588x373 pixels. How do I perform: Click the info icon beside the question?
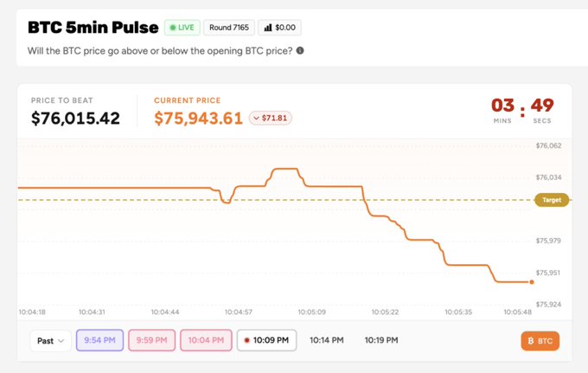300,50
